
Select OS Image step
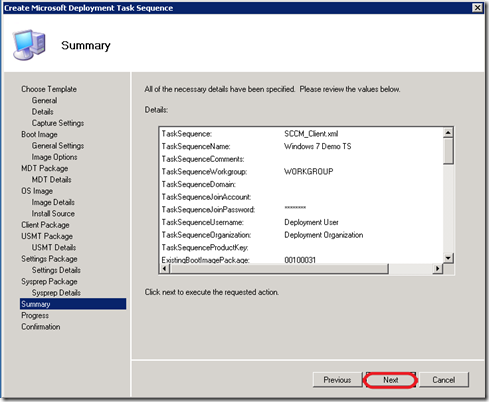click(37, 191)
